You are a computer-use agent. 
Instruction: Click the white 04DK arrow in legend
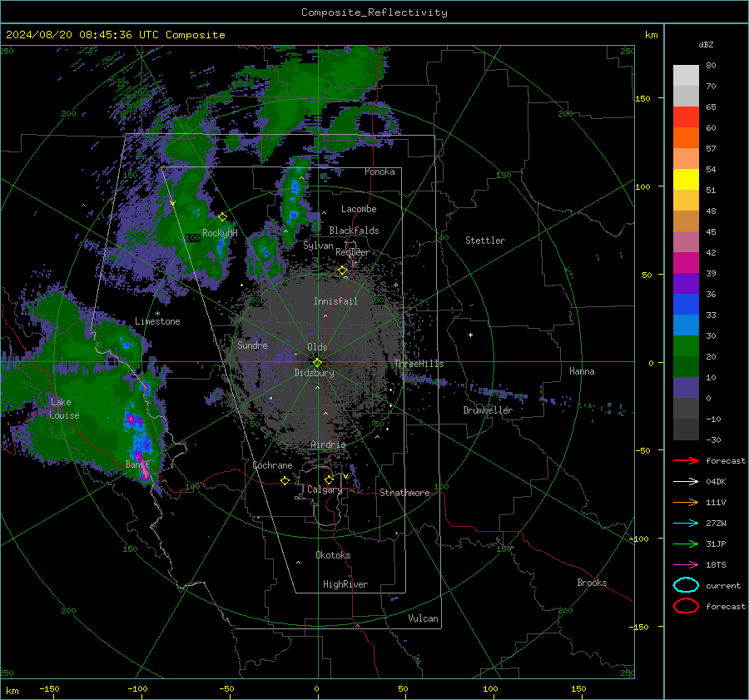(686, 481)
